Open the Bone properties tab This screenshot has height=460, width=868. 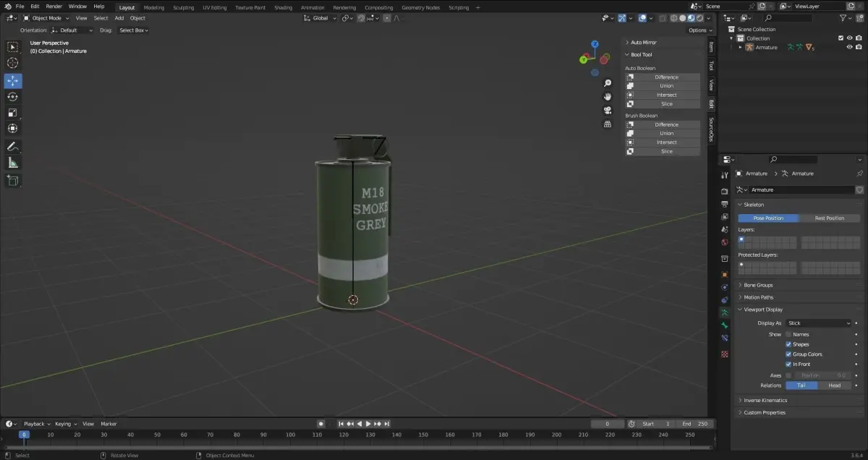click(725, 325)
